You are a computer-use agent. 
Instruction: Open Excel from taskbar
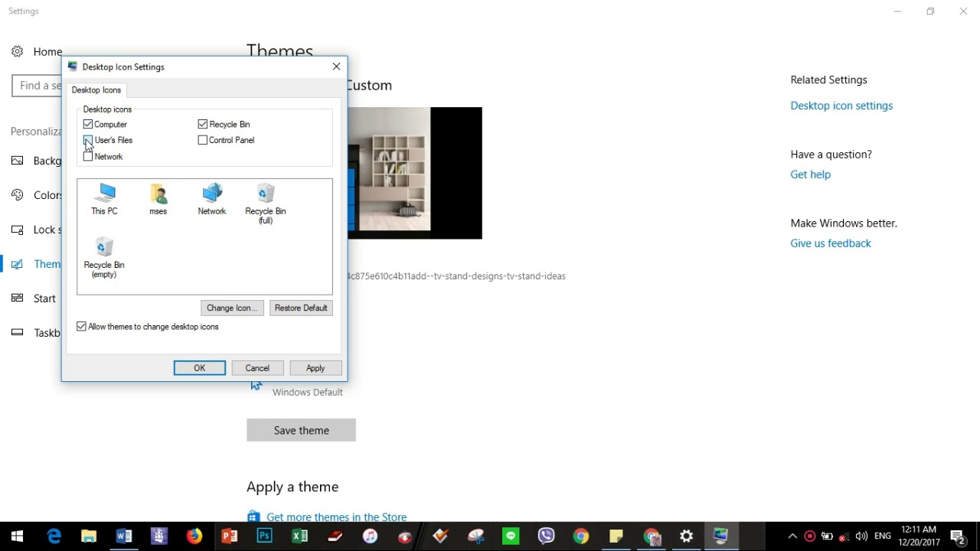pos(300,536)
